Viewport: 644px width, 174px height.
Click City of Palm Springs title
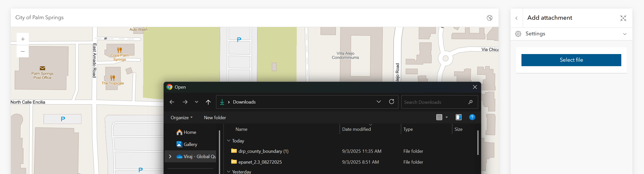click(x=39, y=17)
